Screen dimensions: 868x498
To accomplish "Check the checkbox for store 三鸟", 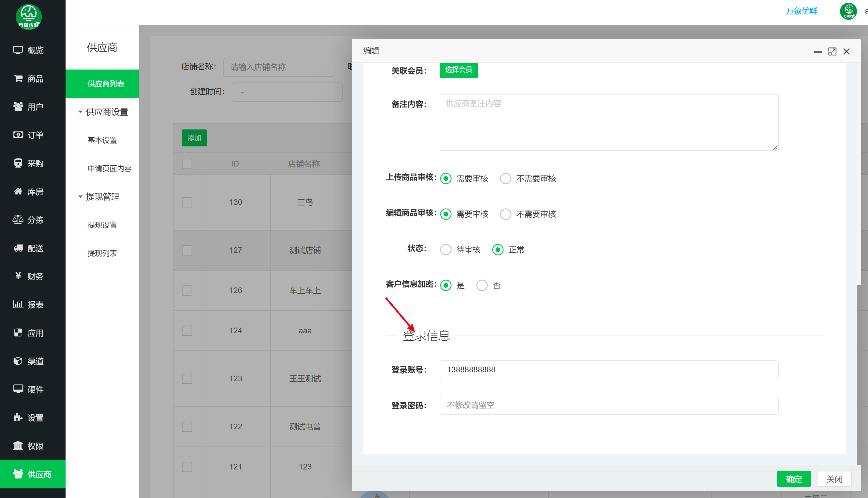I will (187, 202).
